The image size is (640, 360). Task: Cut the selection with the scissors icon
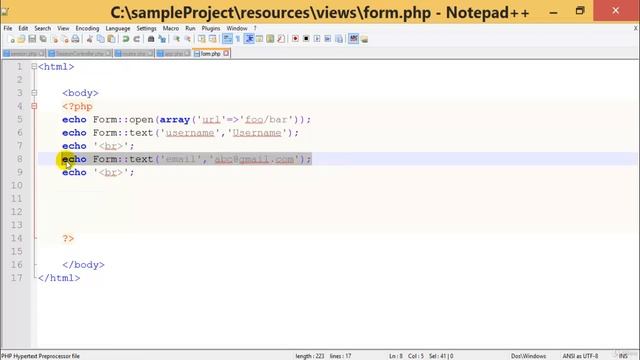[89, 39]
